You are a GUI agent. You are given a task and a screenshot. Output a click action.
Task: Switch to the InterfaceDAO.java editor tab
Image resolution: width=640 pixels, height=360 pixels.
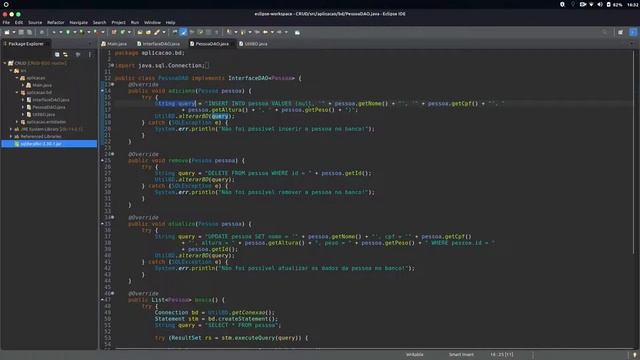click(159, 44)
